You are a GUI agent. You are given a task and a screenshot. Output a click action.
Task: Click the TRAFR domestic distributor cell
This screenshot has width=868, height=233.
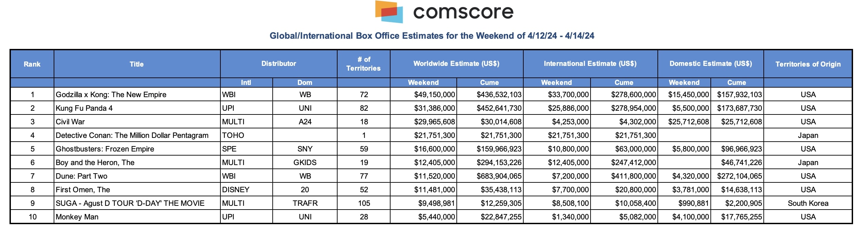click(x=305, y=203)
